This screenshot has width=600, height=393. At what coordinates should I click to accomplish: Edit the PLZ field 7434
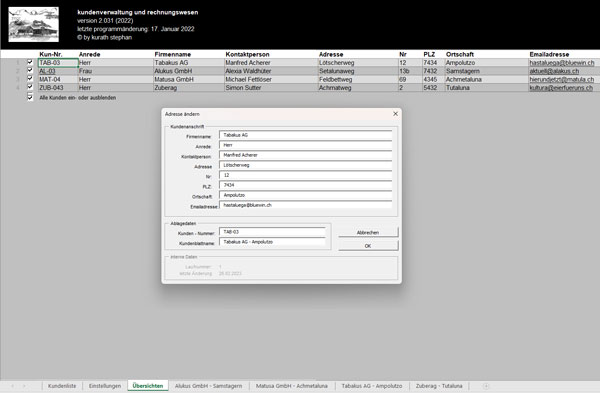(x=305, y=185)
